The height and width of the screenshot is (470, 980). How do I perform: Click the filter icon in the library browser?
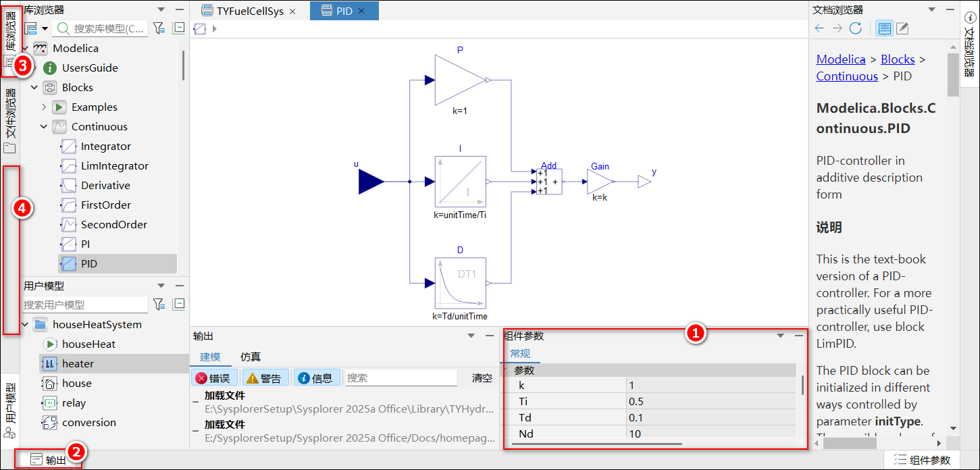pos(158,28)
